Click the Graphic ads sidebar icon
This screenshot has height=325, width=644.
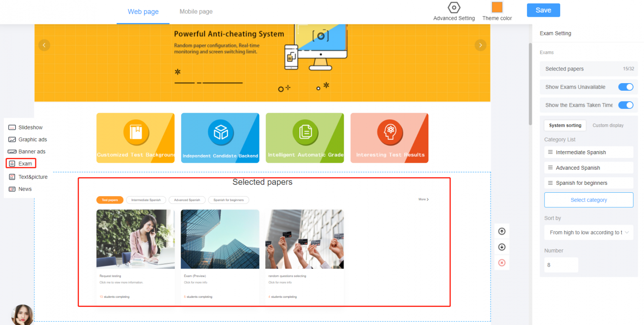tap(11, 139)
